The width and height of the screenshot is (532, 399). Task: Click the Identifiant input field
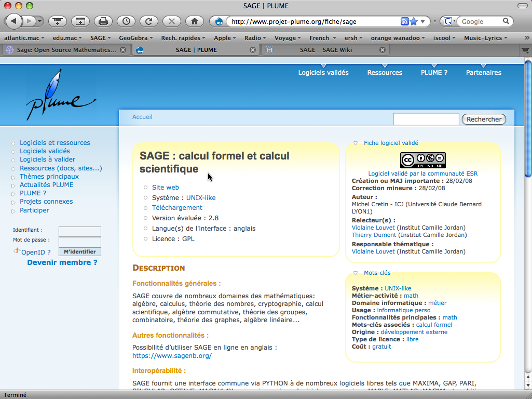tap(80, 232)
